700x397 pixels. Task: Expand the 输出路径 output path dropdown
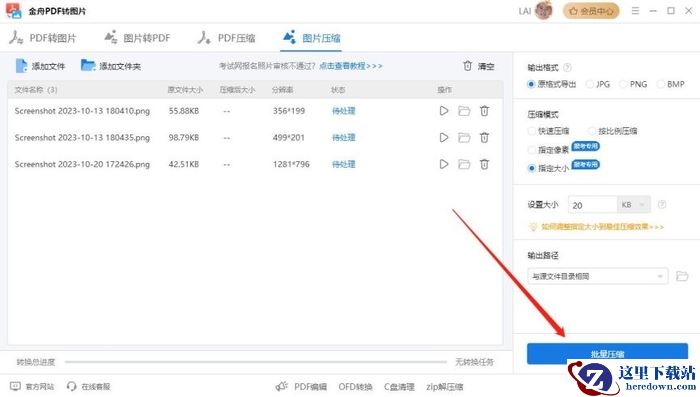(597, 276)
